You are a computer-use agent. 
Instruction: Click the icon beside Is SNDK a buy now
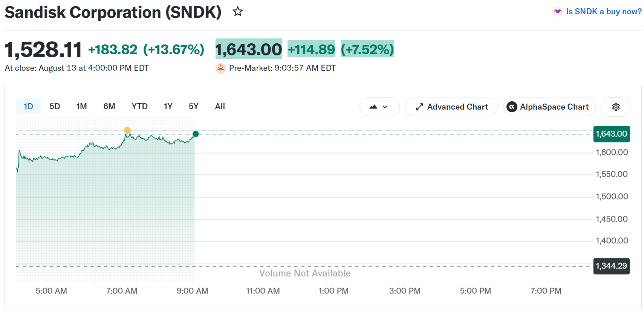[x=558, y=12]
